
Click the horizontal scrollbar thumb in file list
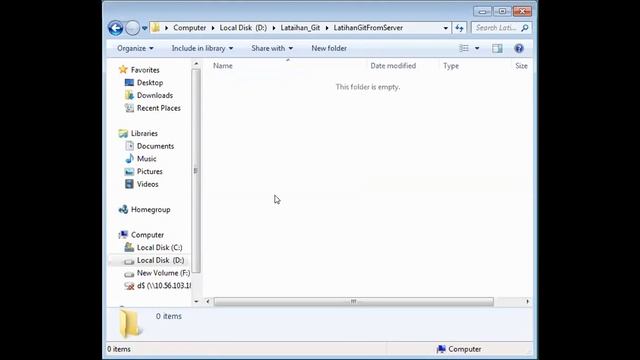353,301
